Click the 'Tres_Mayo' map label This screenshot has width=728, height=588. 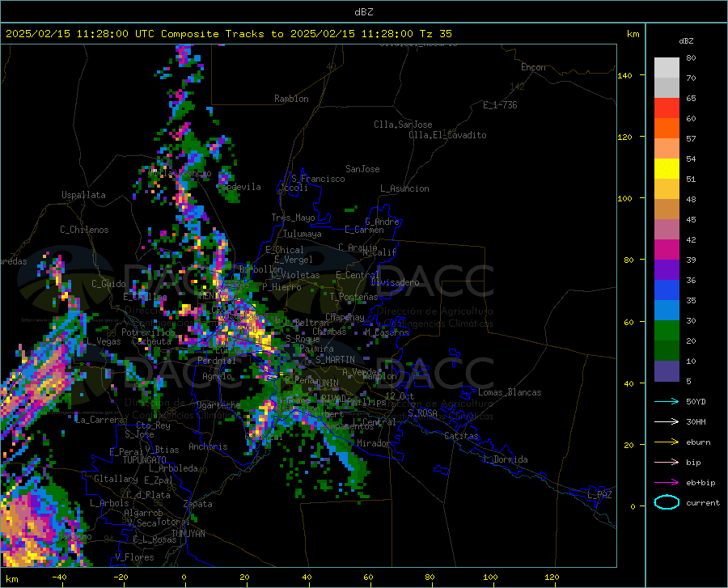293,218
